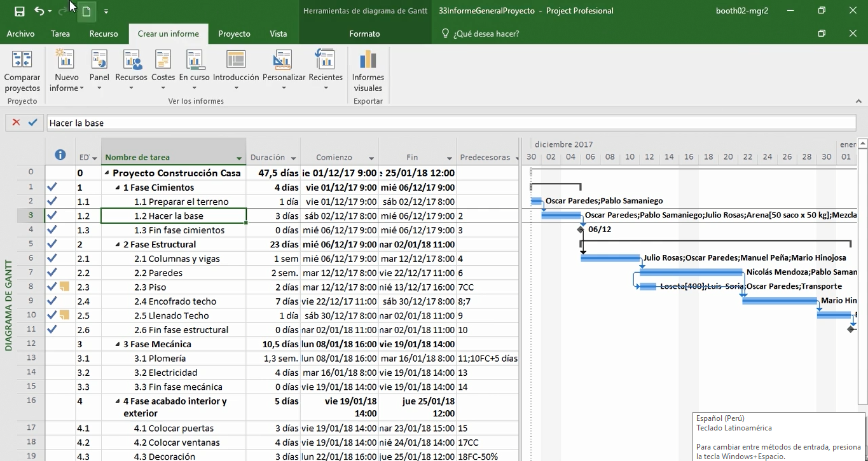This screenshot has height=461, width=868.
Task: Open the Comparar proyectos tool
Action: coord(22,69)
